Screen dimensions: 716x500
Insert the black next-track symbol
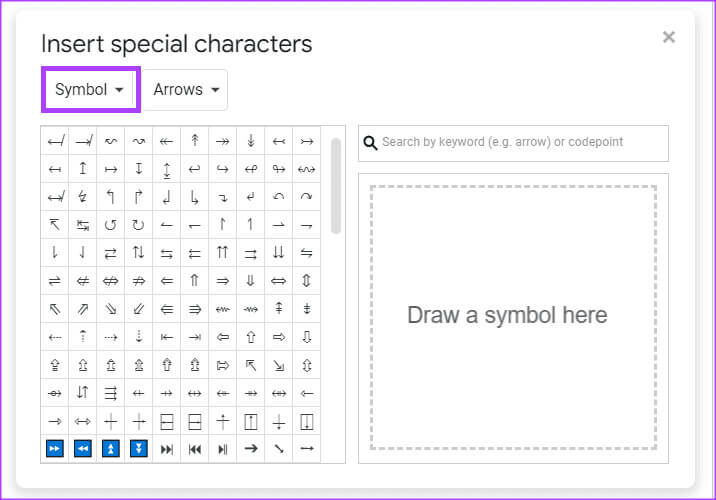(x=167, y=449)
